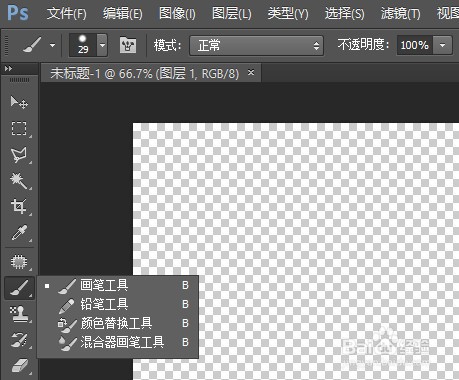Close the 未标题-1 document tab
Image resolution: width=459 pixels, height=380 pixels.
tap(251, 72)
